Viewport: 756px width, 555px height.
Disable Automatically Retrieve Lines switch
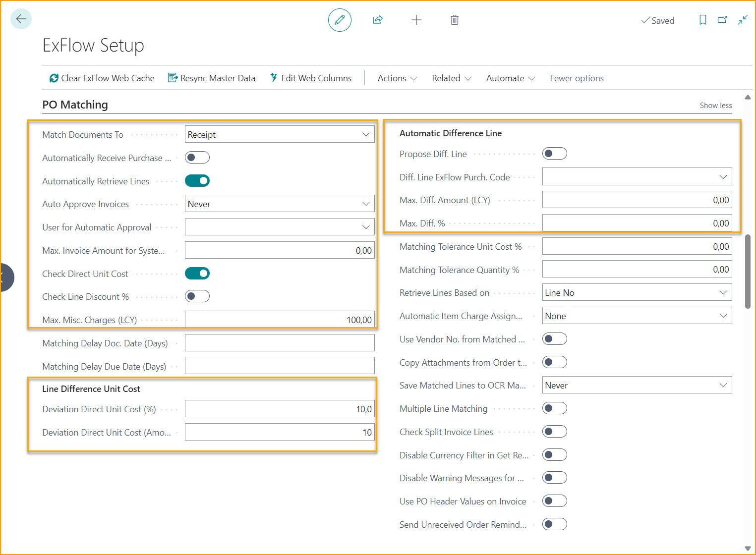tap(197, 181)
